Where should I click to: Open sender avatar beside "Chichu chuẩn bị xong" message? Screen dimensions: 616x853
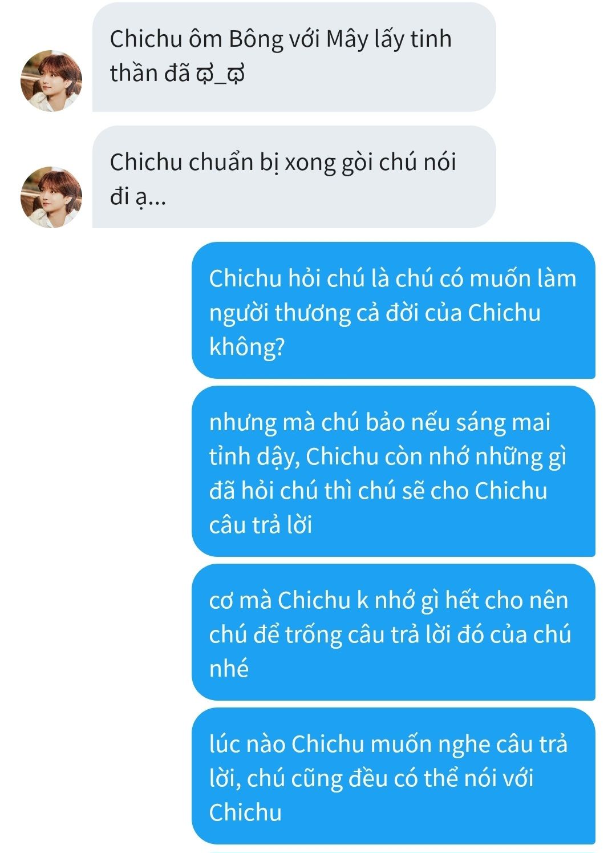coord(51,197)
